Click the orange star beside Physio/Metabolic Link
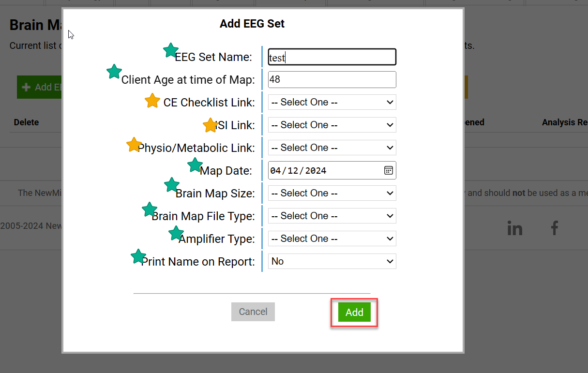Viewport: 588px width, 373px height. 134,144
